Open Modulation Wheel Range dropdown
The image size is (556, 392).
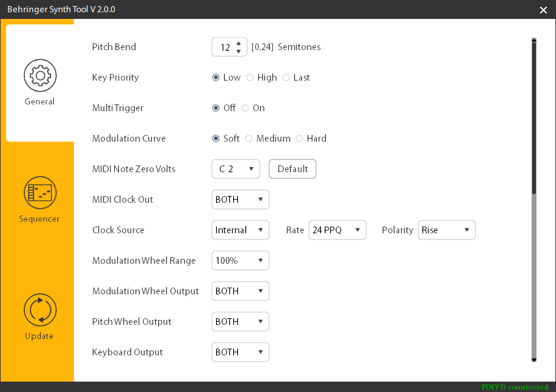point(240,261)
